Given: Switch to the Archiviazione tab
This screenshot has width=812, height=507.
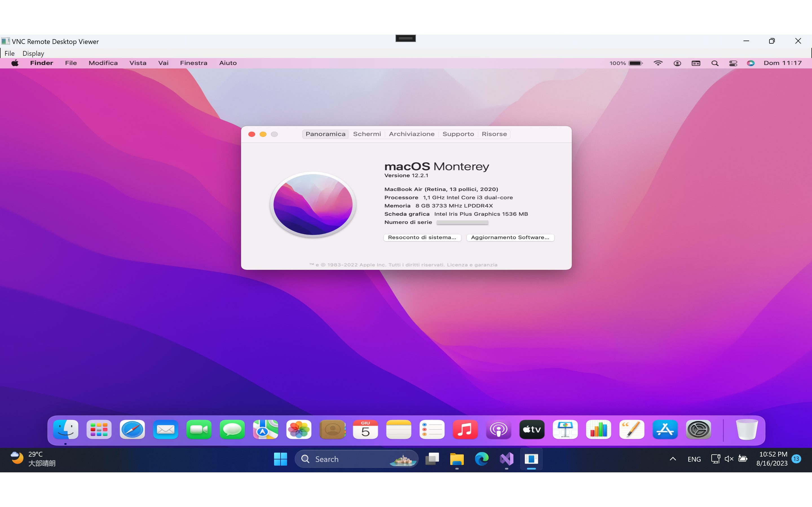Looking at the screenshot, I should 411,134.
